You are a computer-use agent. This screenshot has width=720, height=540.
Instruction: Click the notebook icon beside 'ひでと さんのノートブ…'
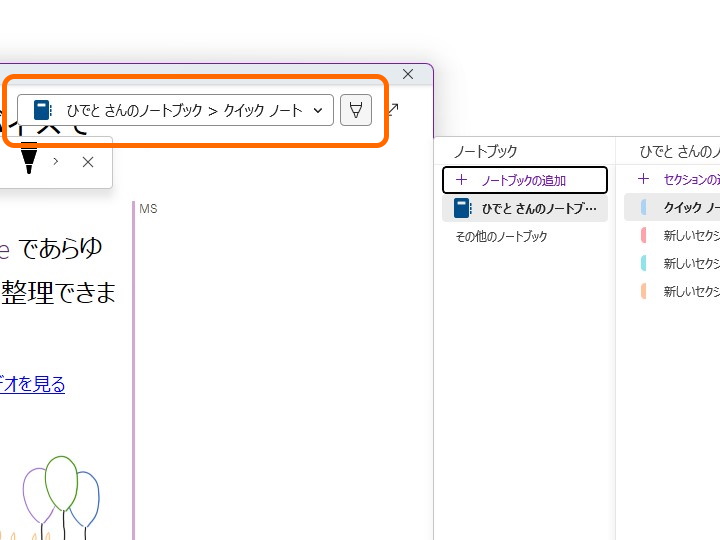[x=462, y=208]
